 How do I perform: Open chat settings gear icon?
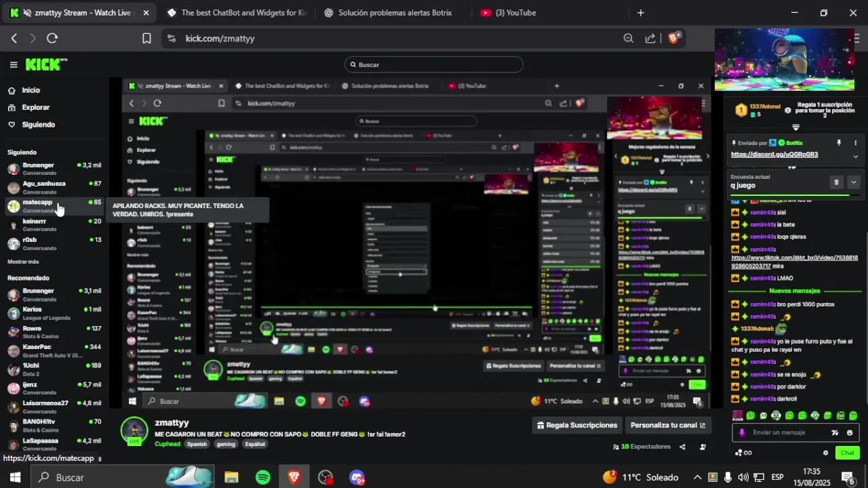pos(825,453)
